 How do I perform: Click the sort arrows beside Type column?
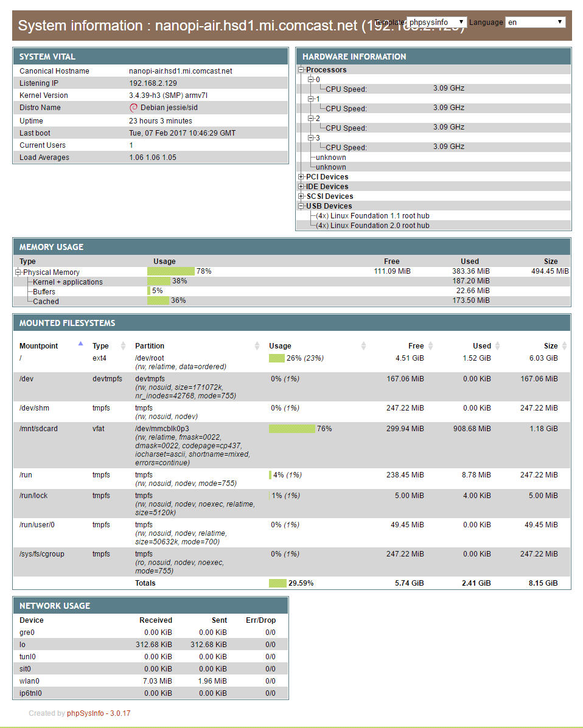pos(123,346)
